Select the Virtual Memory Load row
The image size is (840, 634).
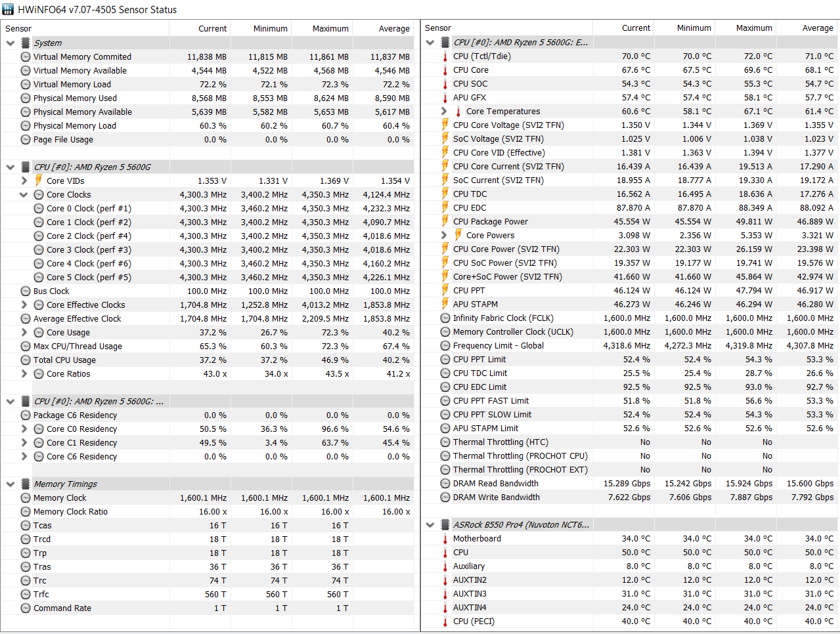[208, 84]
